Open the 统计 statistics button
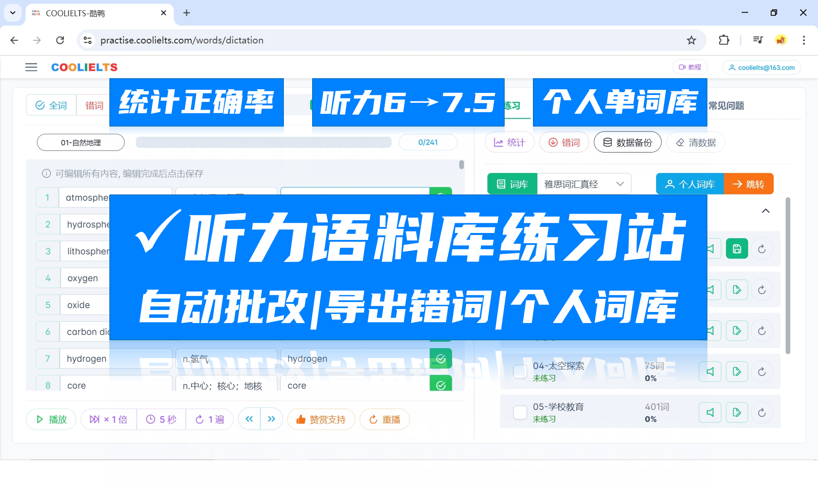The image size is (818, 504). (x=510, y=142)
